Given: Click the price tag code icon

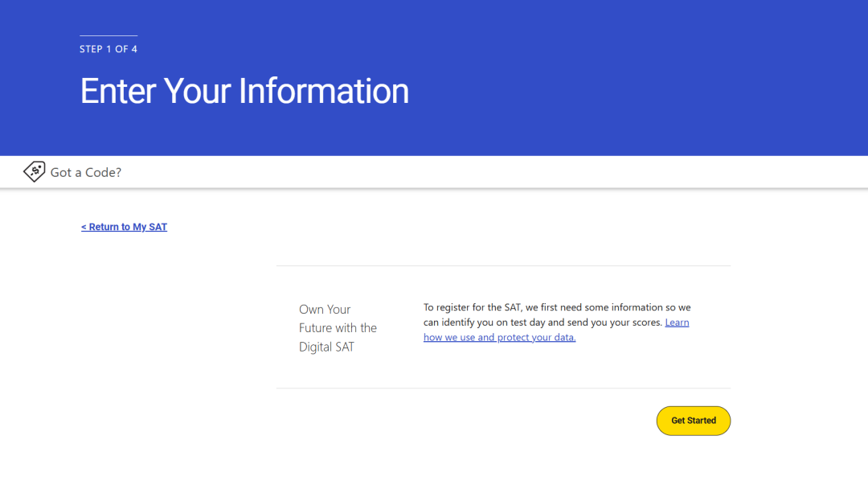Looking at the screenshot, I should (34, 171).
